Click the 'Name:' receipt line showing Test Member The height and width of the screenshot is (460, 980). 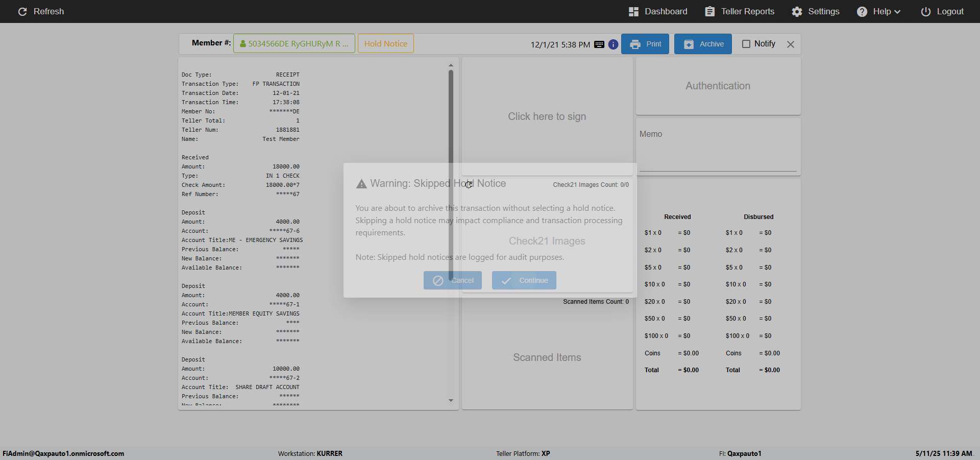point(240,139)
